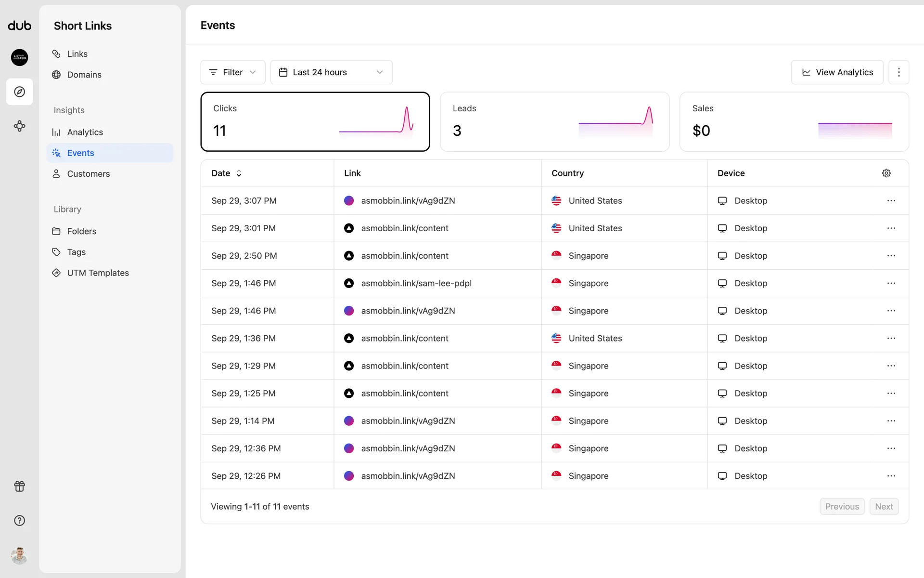Expand the Filter dropdown
The width and height of the screenshot is (924, 578).
(232, 72)
